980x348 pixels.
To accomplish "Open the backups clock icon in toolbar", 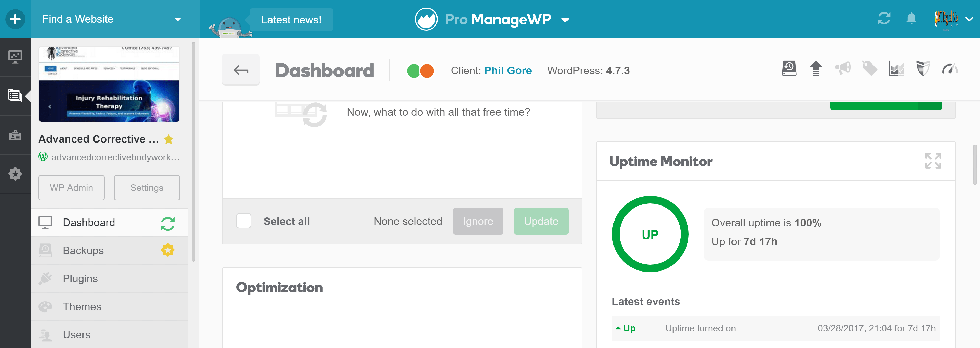I will (789, 69).
